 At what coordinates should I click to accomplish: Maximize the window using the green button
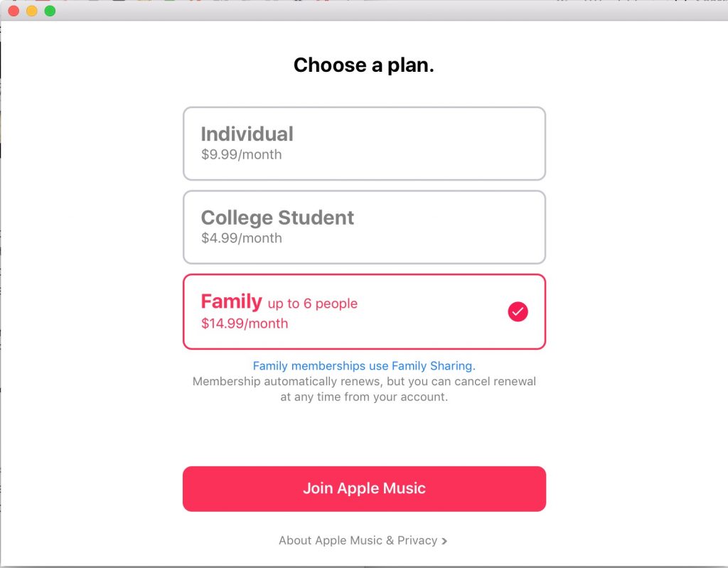[50, 11]
